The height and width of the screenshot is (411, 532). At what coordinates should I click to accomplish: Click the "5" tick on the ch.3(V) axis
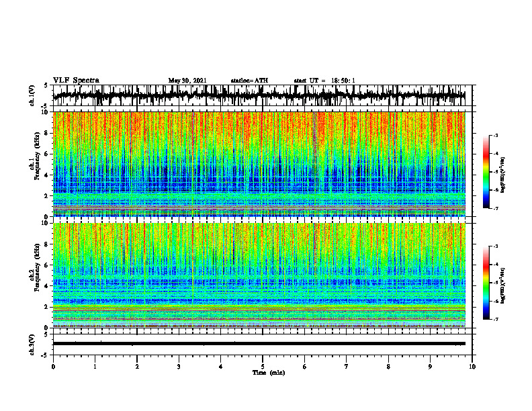click(x=46, y=334)
